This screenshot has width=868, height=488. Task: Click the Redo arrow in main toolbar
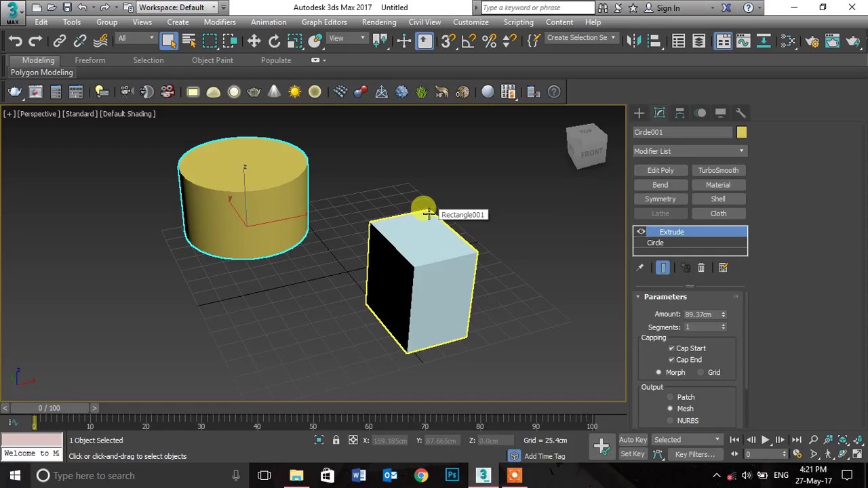(35, 41)
